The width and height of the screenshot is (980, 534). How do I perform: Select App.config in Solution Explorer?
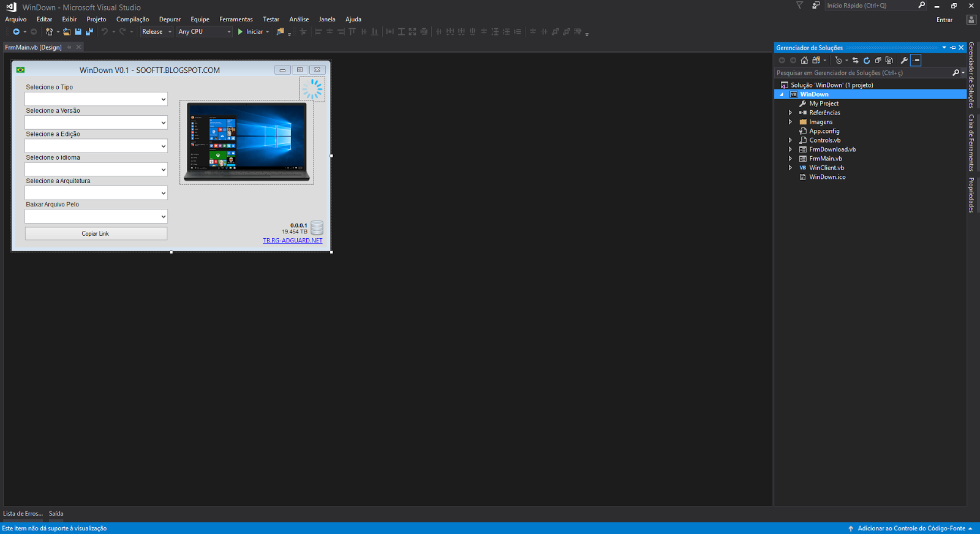(x=824, y=131)
